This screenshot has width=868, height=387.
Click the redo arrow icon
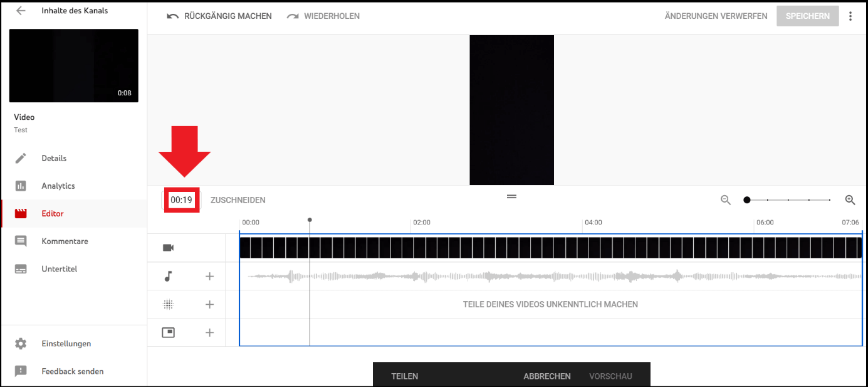point(292,16)
